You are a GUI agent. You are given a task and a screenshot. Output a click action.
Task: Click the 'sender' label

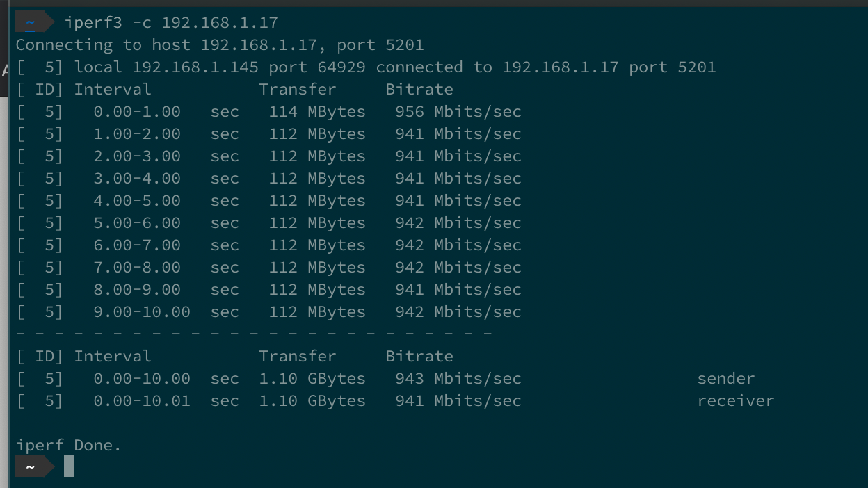pyautogui.click(x=726, y=379)
